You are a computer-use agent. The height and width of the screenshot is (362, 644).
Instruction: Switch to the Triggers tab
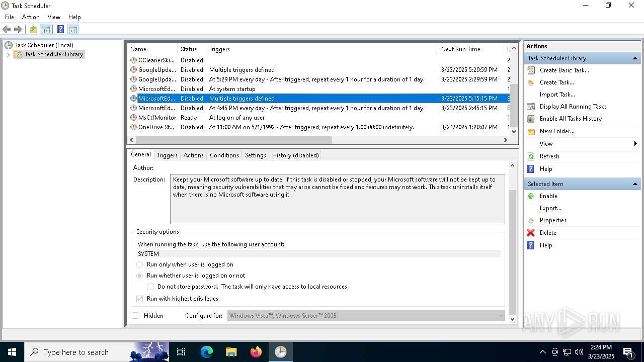pos(167,155)
